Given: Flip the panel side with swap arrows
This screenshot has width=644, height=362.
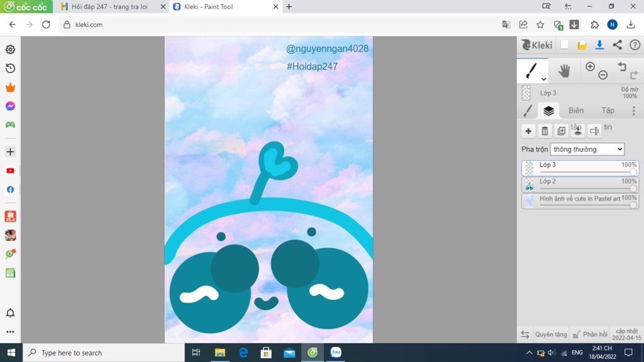Looking at the screenshot, I should [525, 334].
